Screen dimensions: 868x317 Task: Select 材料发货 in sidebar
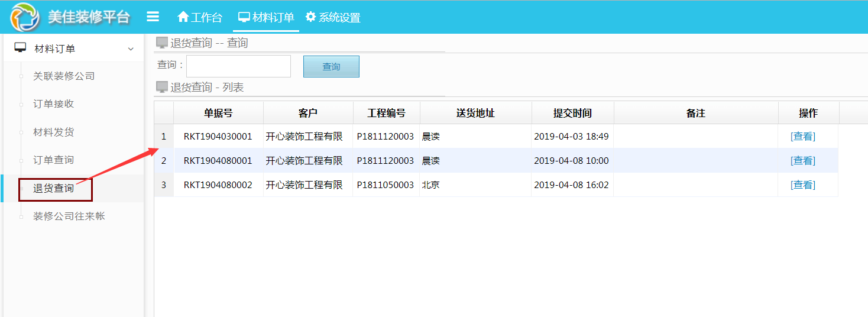pos(54,132)
